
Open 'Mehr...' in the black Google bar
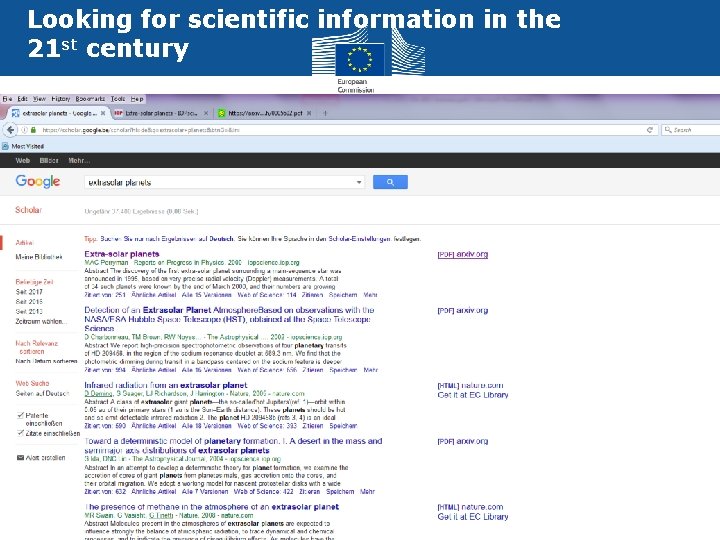coord(79,160)
